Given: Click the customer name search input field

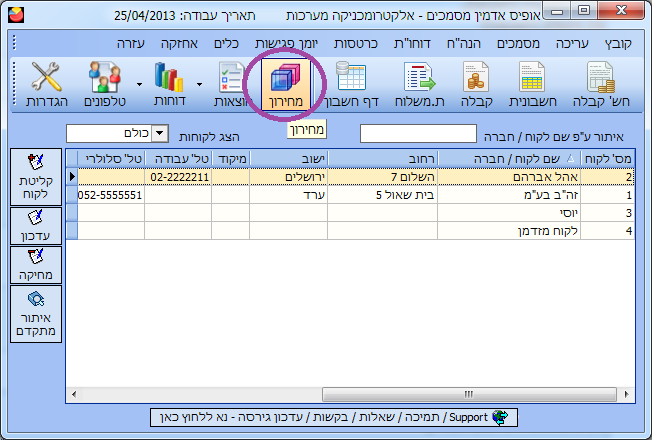Looking at the screenshot, I should point(418,133).
